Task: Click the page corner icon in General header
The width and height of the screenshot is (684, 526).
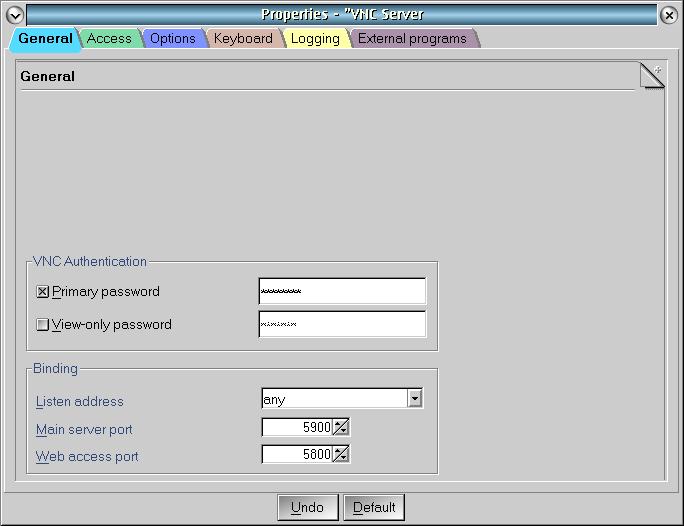Action: [x=652, y=75]
